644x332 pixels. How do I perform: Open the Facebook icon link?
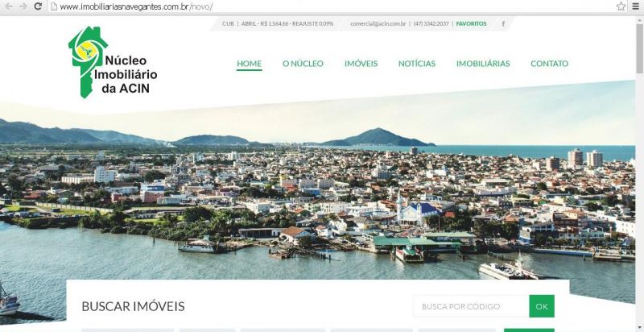coord(503,24)
